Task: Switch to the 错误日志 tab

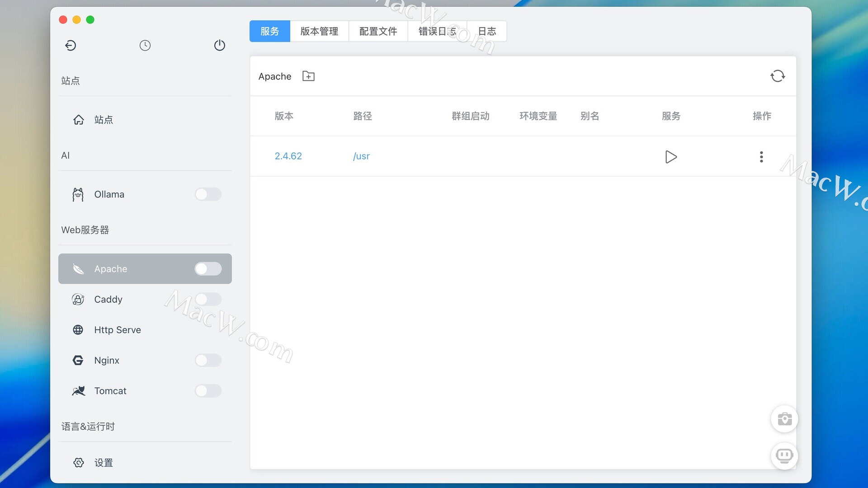Action: 437,31
